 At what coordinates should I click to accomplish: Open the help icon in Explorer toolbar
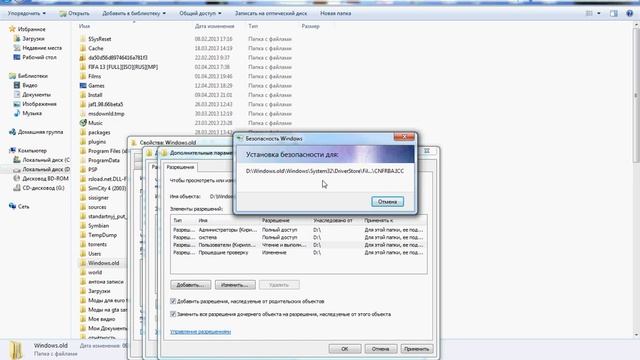tap(629, 13)
